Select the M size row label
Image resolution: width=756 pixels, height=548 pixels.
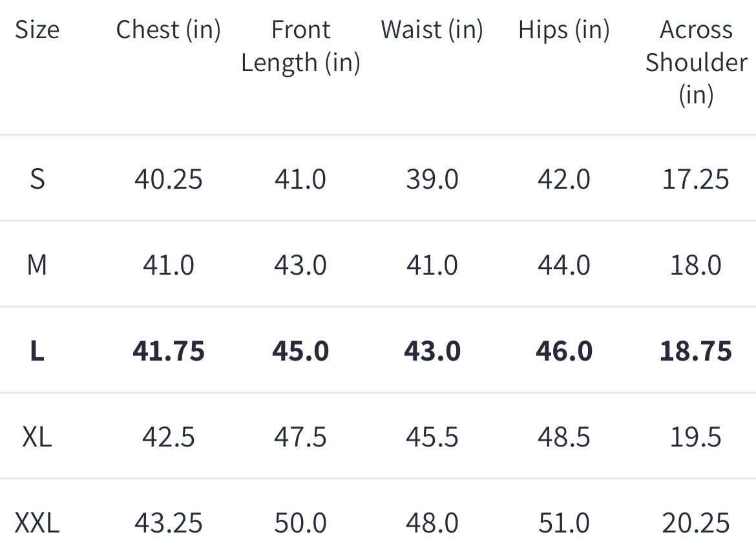pos(37,265)
